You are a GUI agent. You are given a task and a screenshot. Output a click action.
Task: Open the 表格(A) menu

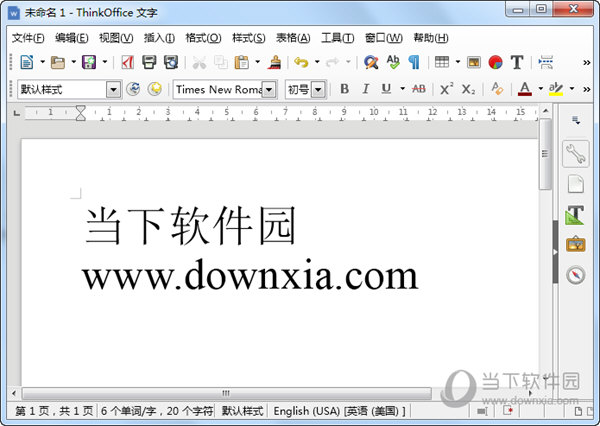point(293,38)
